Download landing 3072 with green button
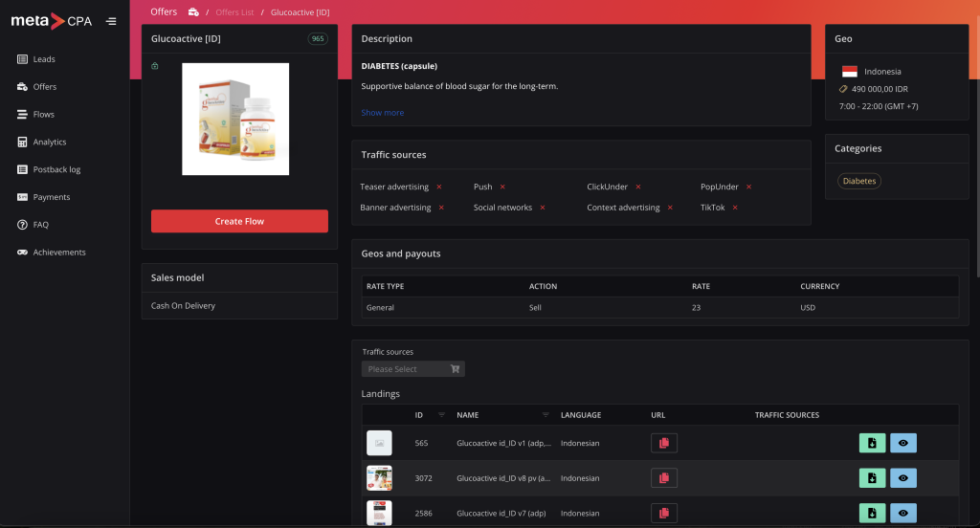 point(872,478)
